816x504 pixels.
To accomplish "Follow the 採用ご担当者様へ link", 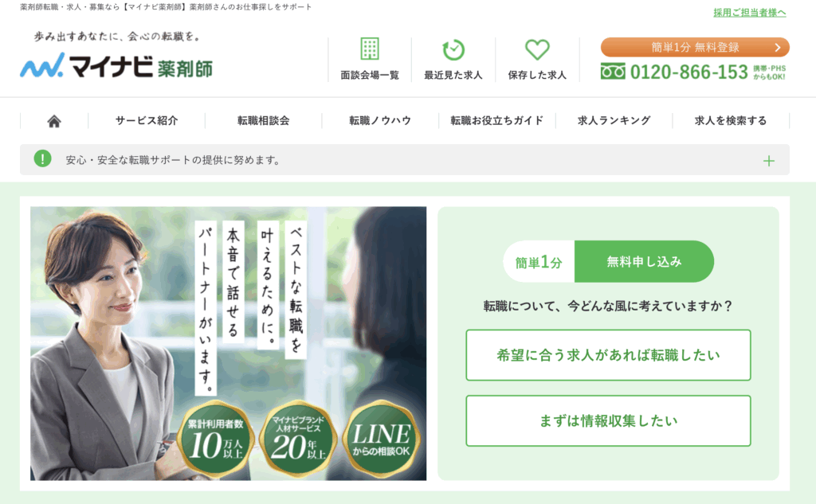I will click(749, 13).
